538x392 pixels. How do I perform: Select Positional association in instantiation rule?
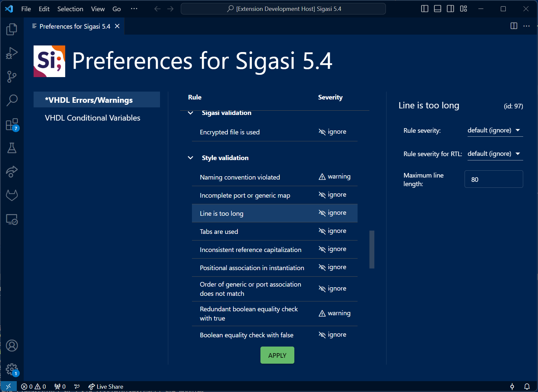(275, 267)
